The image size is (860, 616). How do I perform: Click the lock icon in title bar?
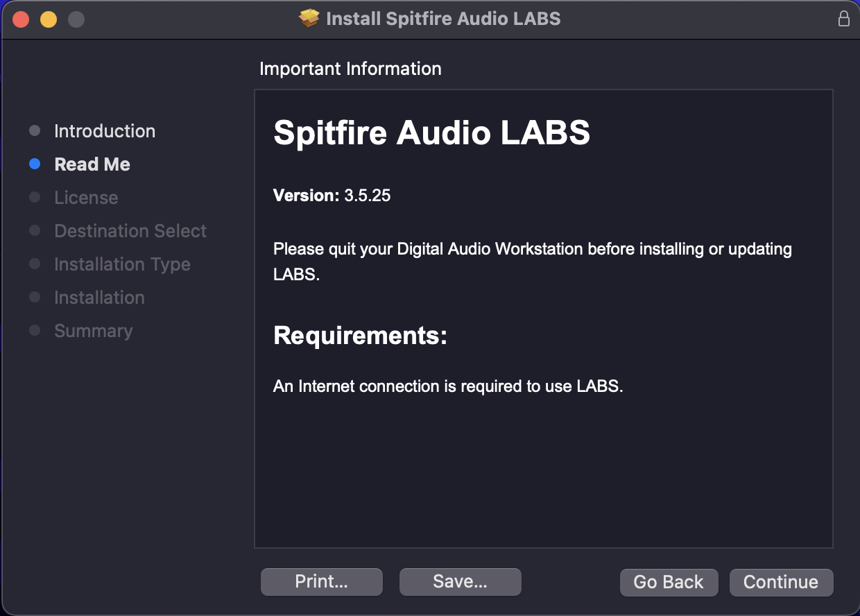844,19
